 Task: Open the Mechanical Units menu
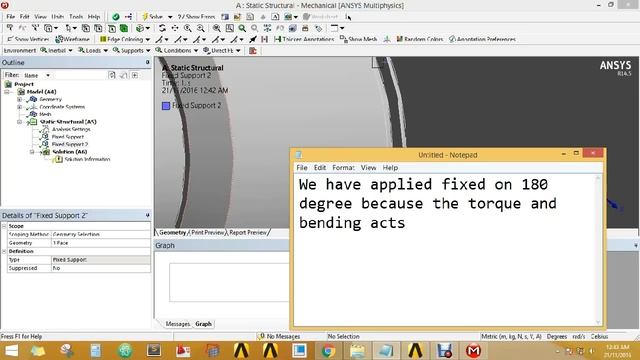58,17
